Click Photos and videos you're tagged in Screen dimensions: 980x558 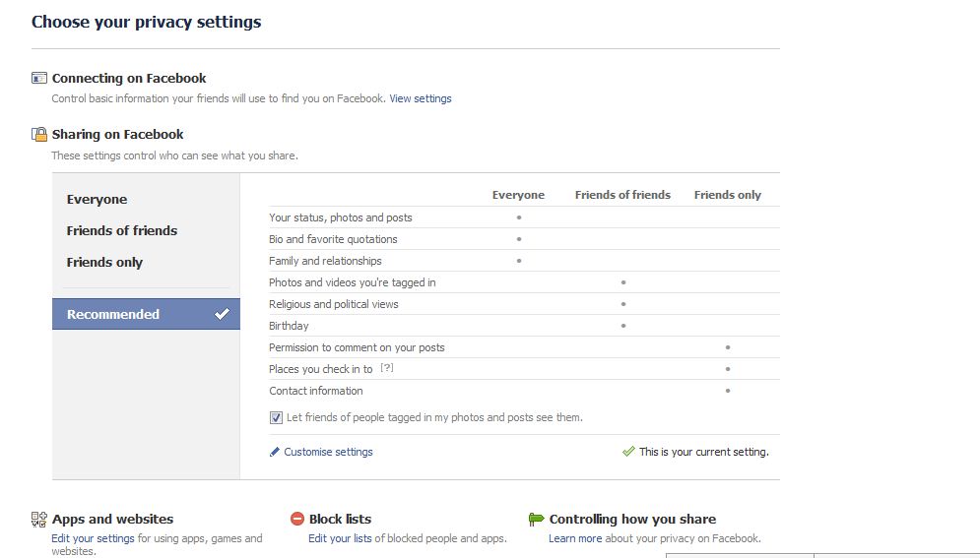tap(353, 282)
